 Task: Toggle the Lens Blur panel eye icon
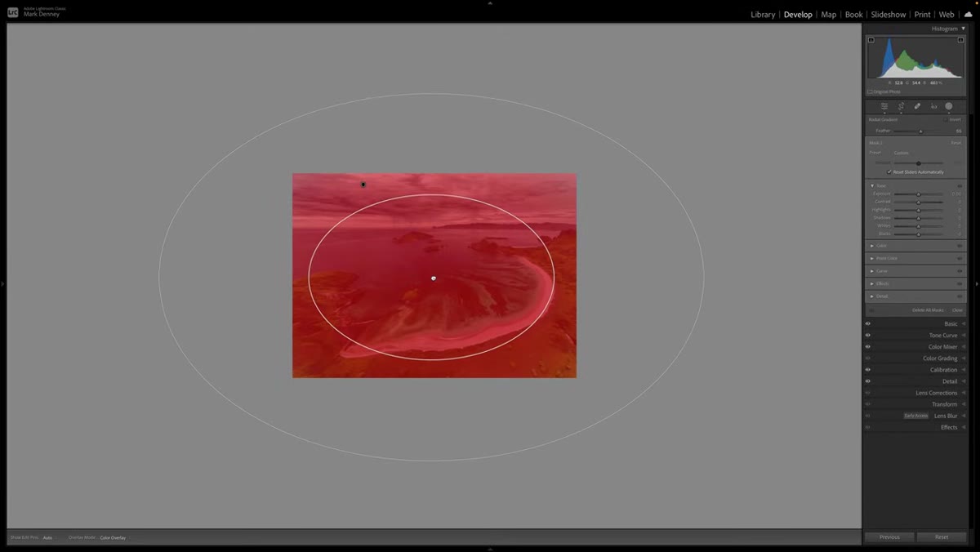point(868,416)
